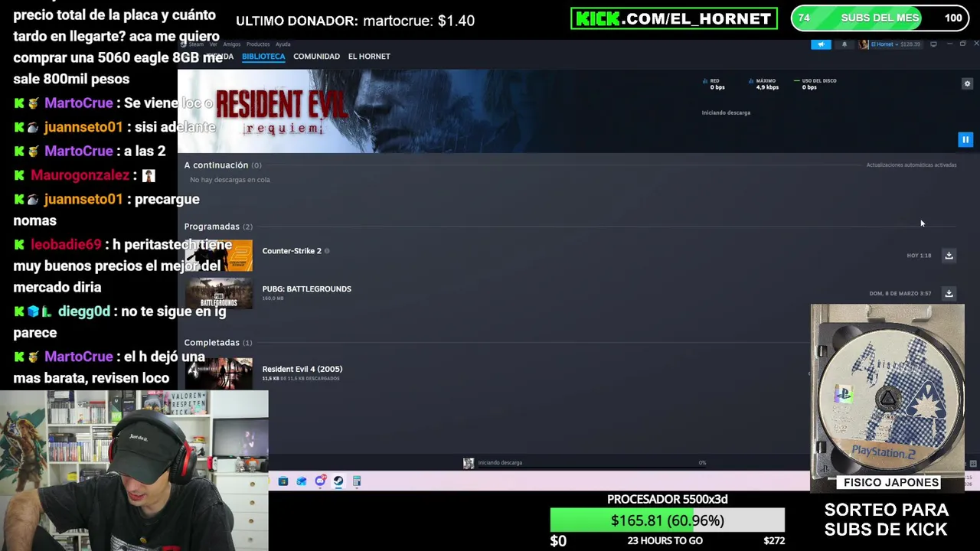The width and height of the screenshot is (980, 551).
Task: Open calculator icon in the taskbar
Action: pyautogui.click(x=357, y=481)
